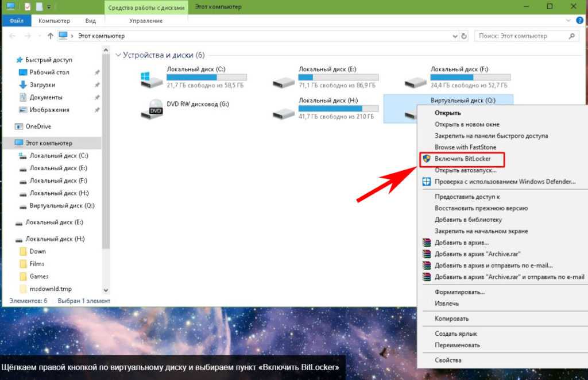Viewport: 588px width, 380px height.
Task: Collapse the Устройства и диски group
Action: (118, 56)
